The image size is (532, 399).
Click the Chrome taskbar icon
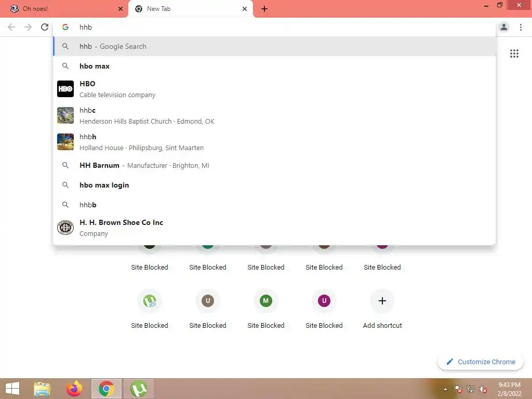click(x=106, y=389)
